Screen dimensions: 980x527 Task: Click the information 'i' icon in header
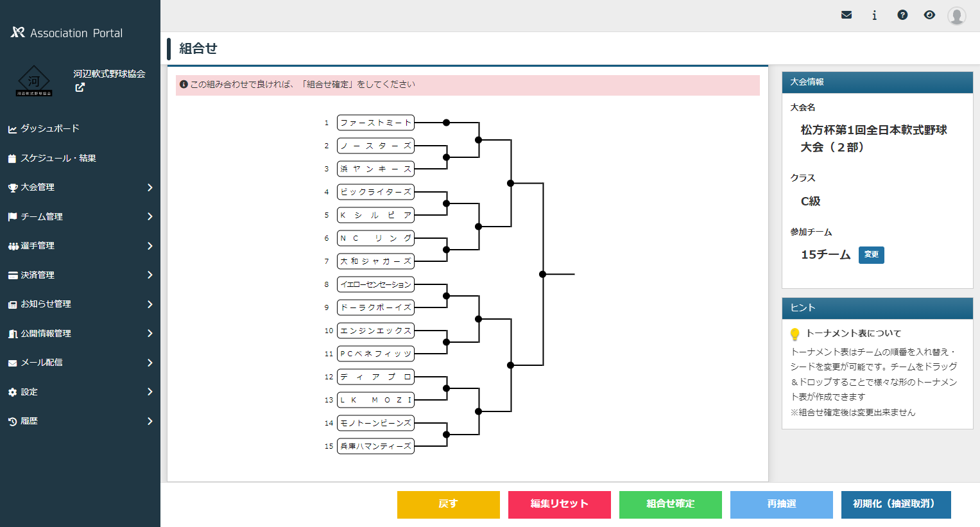coord(874,15)
